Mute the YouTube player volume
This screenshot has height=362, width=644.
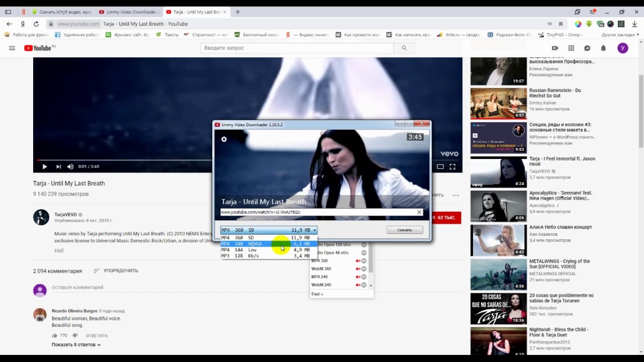(x=70, y=166)
